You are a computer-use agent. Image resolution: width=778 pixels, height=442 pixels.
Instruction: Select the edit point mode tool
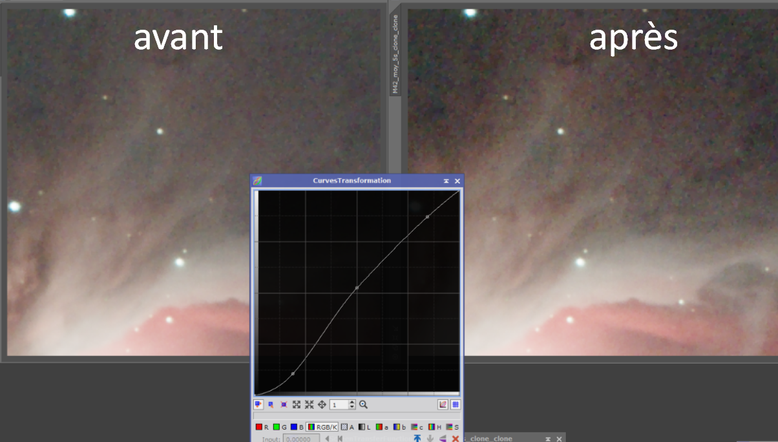259,404
